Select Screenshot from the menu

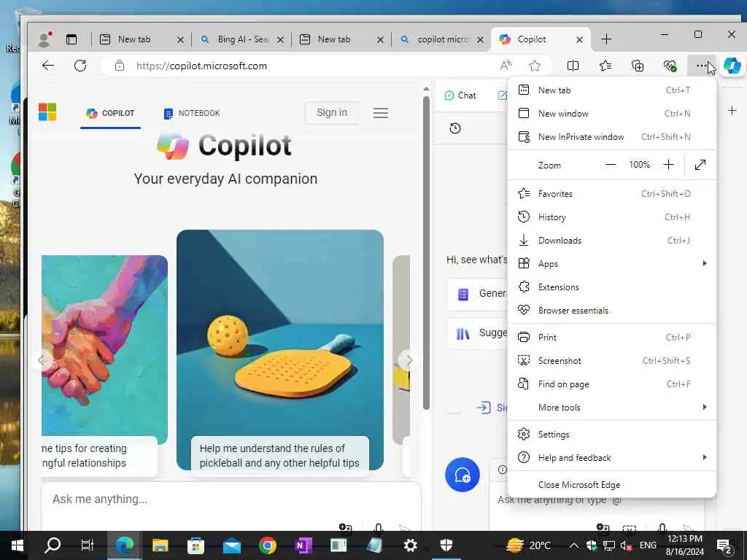612,360
